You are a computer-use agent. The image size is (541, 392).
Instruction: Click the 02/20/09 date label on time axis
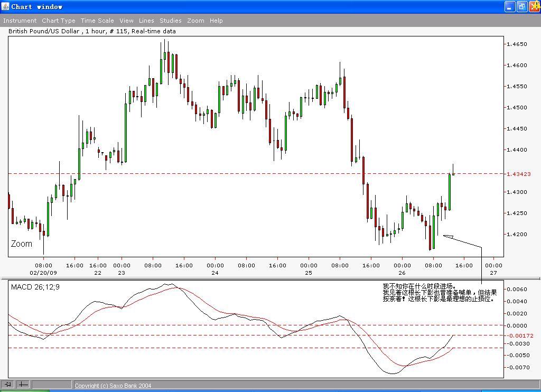[x=43, y=273]
